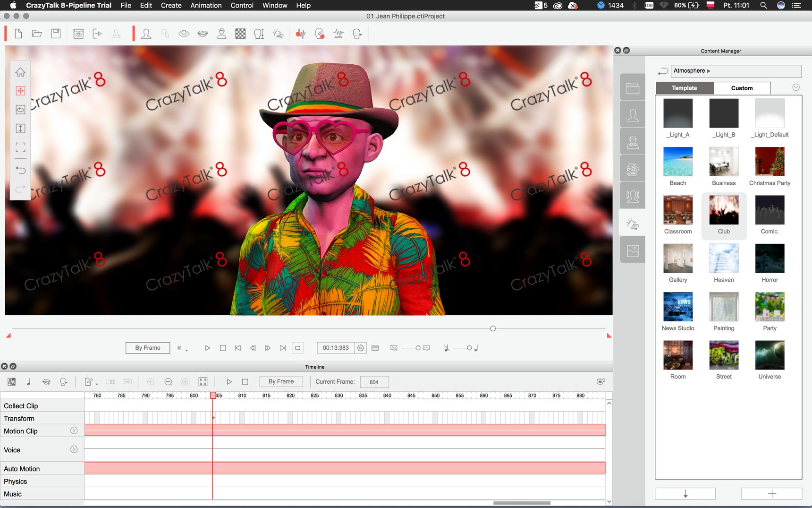Click the head sizing tool icon

click(x=259, y=34)
